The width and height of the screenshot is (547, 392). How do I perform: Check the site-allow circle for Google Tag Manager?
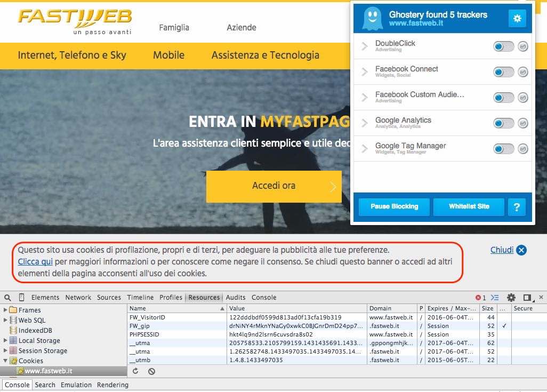pyautogui.click(x=522, y=149)
